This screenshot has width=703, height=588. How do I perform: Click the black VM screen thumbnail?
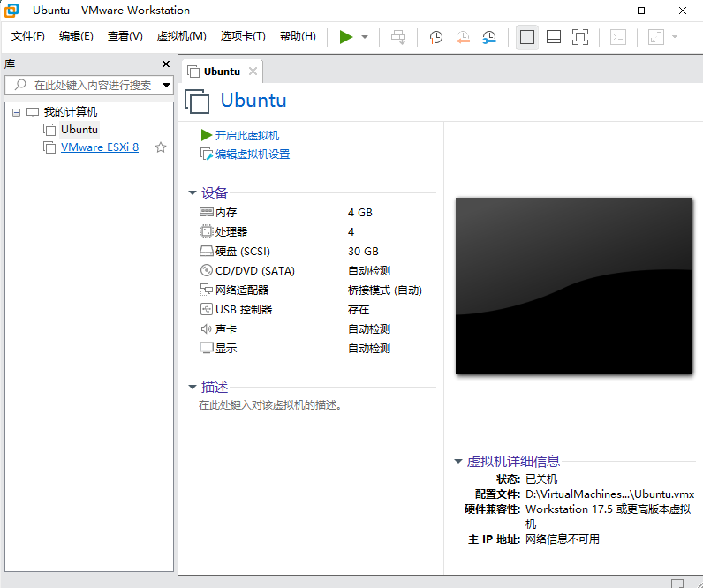click(573, 286)
